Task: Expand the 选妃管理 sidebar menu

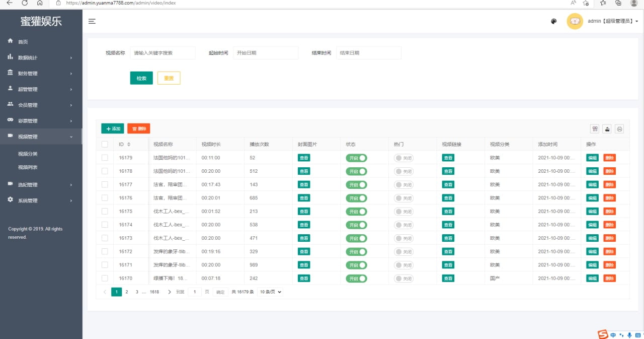Action: click(41, 184)
